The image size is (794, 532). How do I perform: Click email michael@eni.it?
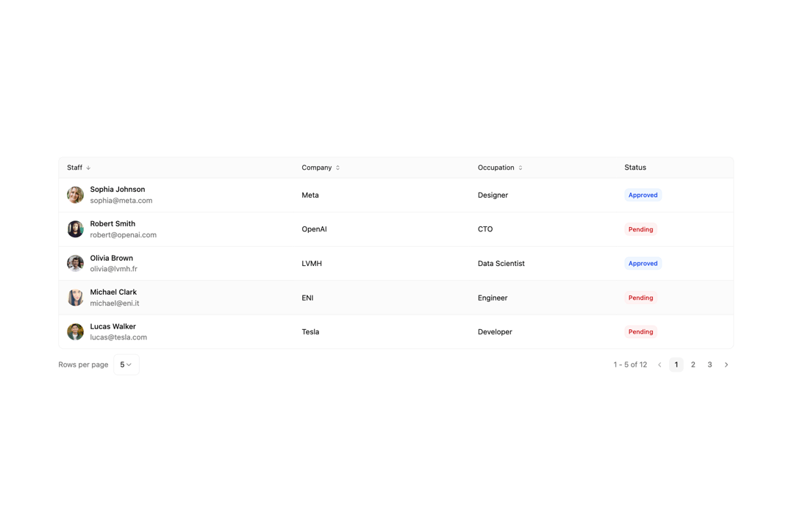pyautogui.click(x=115, y=303)
